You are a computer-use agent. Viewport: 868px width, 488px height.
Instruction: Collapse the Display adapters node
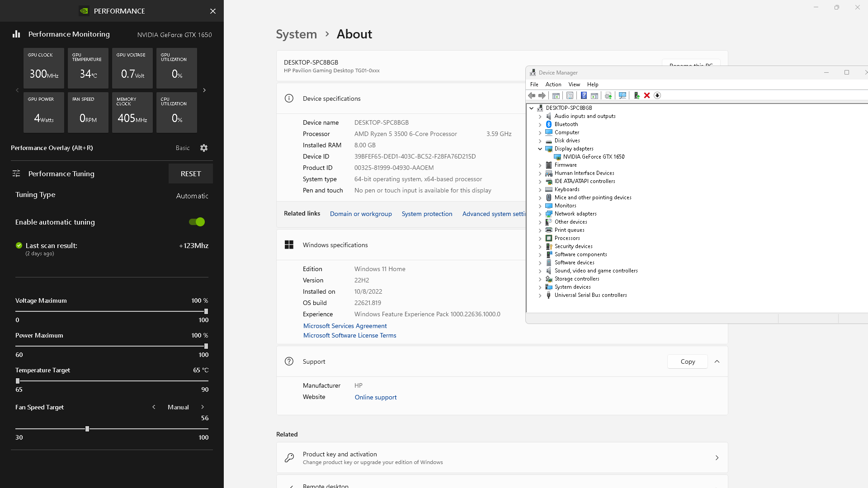point(540,149)
